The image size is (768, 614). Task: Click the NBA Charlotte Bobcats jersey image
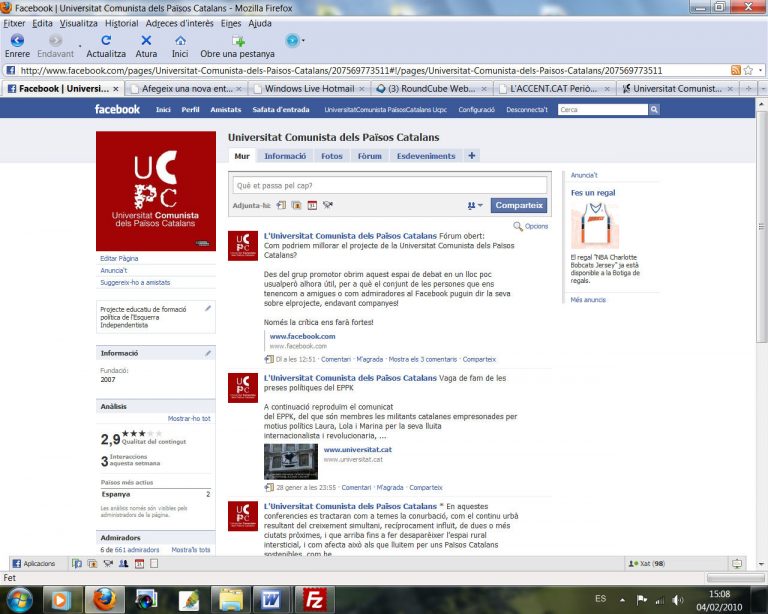tap(595, 226)
